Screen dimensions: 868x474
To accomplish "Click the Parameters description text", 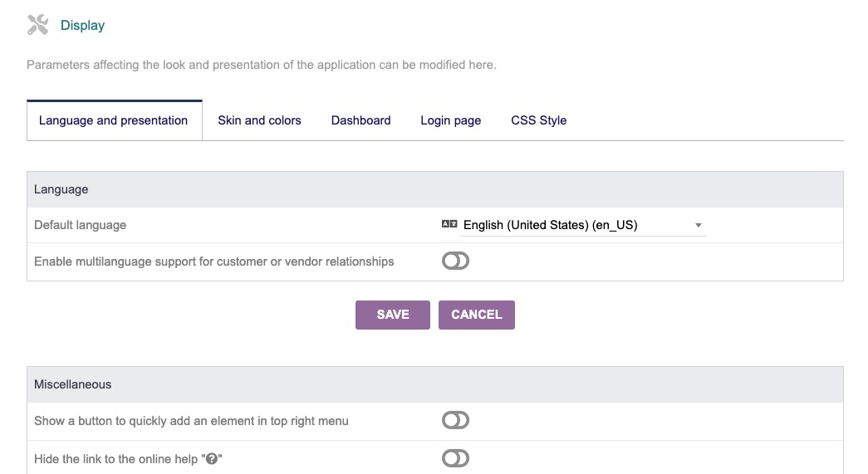I will tap(261, 65).
